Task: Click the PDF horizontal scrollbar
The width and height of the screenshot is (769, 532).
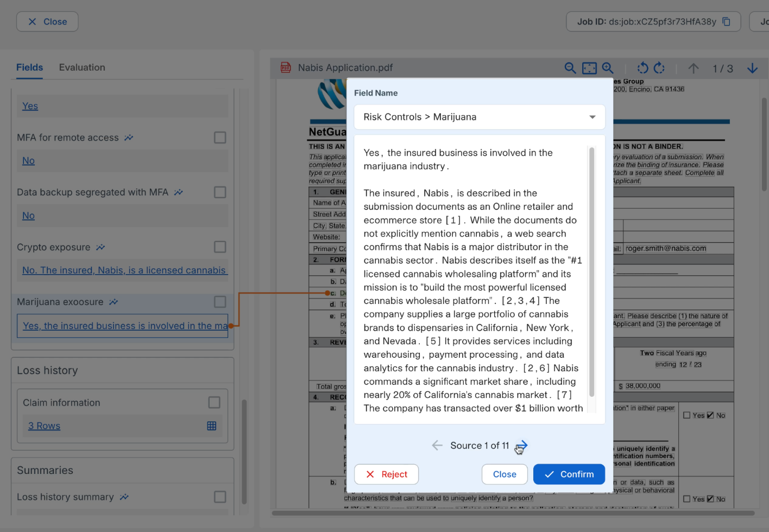Action: pyautogui.click(x=513, y=513)
